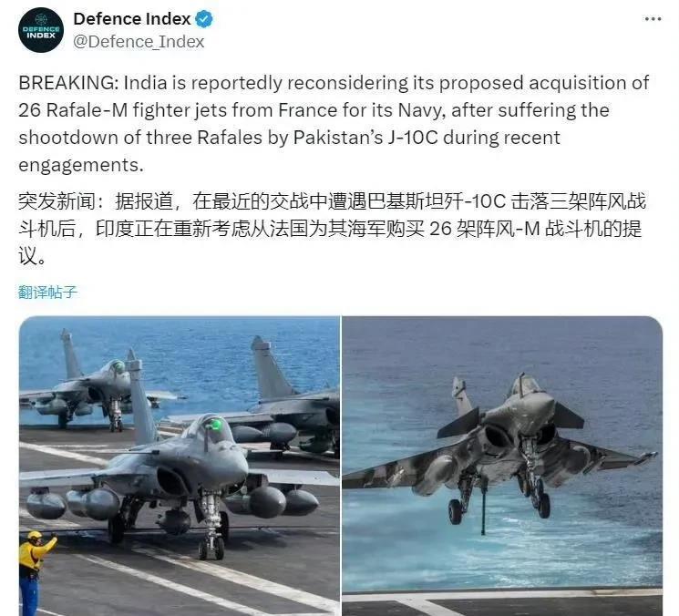The image size is (679, 616).
Task: Open the left photo of Rafales on deck
Action: 180,466
